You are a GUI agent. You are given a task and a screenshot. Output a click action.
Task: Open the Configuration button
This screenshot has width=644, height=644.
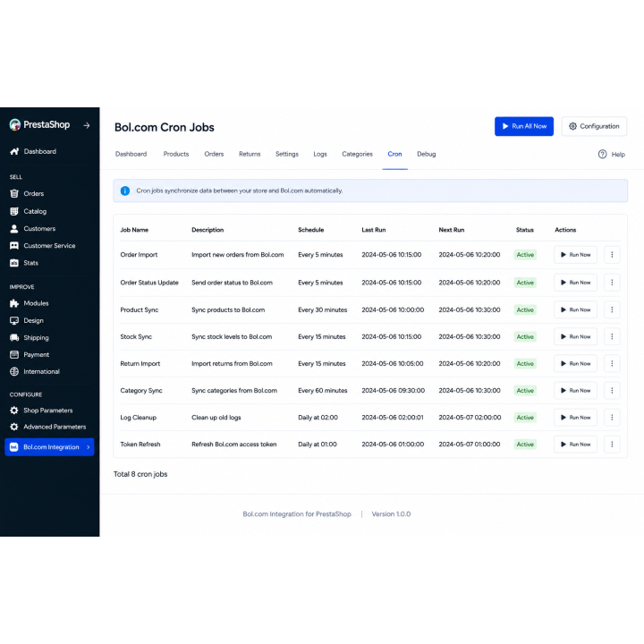point(594,126)
